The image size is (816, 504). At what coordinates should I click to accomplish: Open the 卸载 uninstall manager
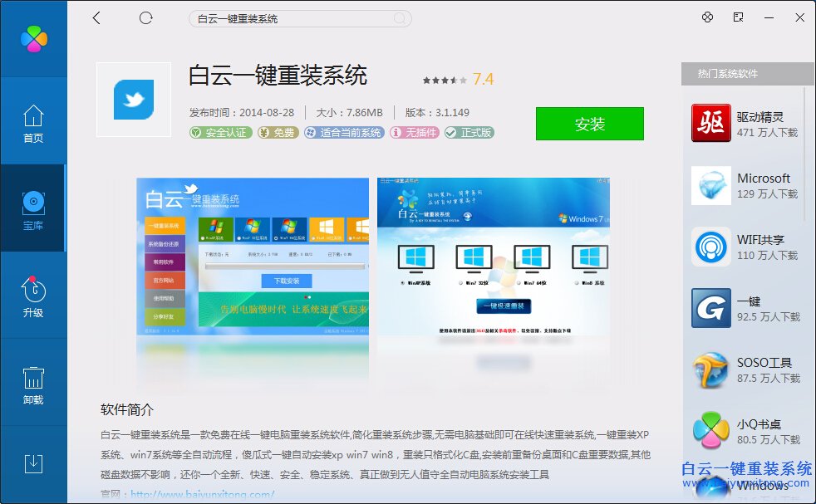pos(33,384)
